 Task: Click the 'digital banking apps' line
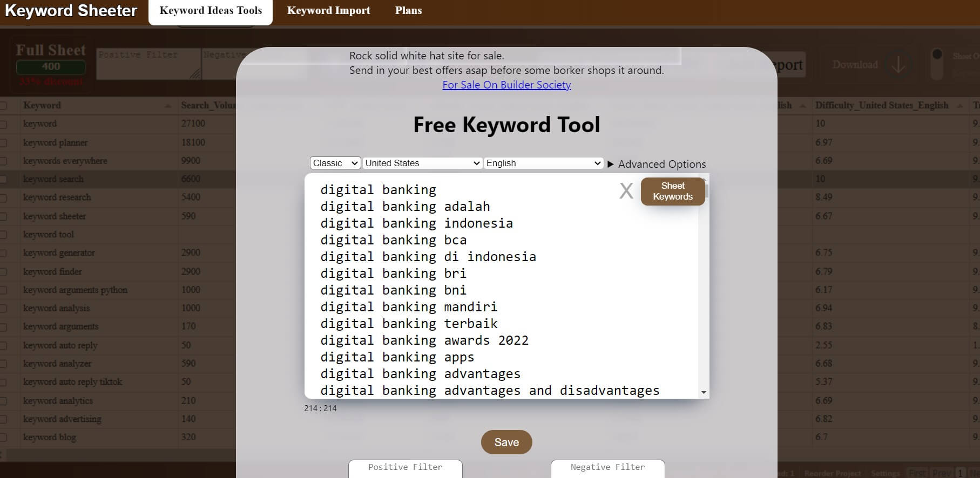(397, 357)
